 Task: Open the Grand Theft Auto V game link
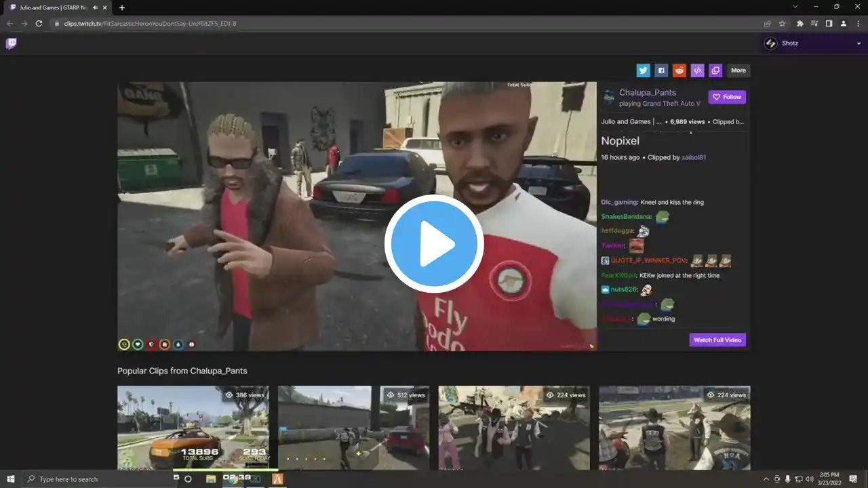pyautogui.click(x=671, y=104)
